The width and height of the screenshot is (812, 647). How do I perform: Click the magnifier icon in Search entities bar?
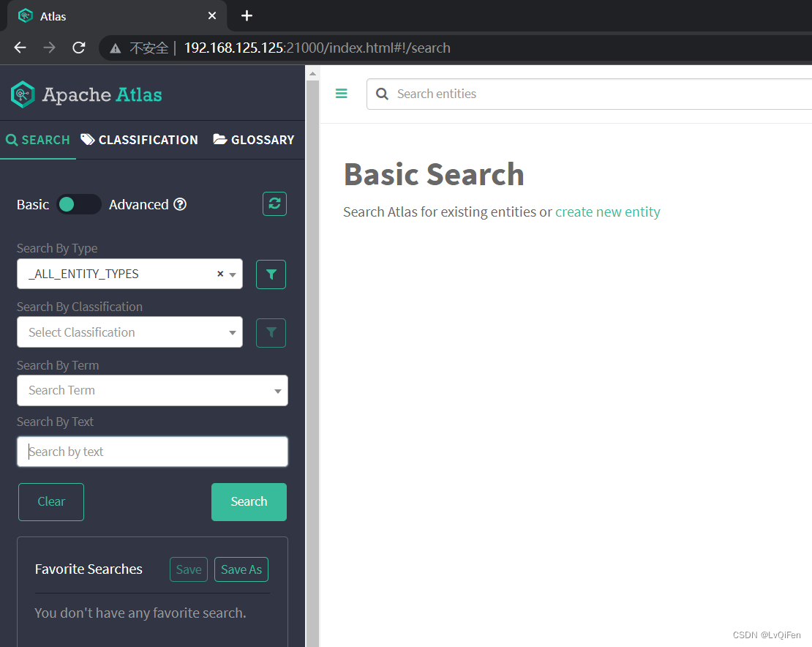(x=381, y=94)
